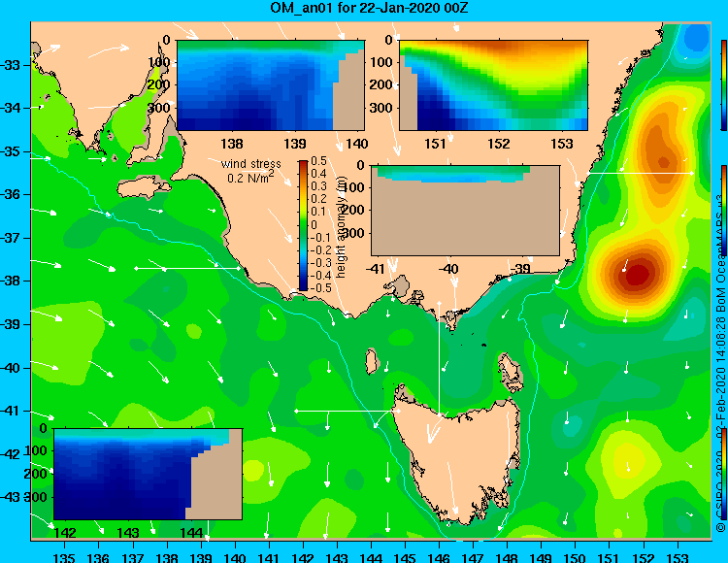The image size is (728, 563).
Task: Select the white vertical transect line across Bass Strait
Action: click(x=439, y=358)
